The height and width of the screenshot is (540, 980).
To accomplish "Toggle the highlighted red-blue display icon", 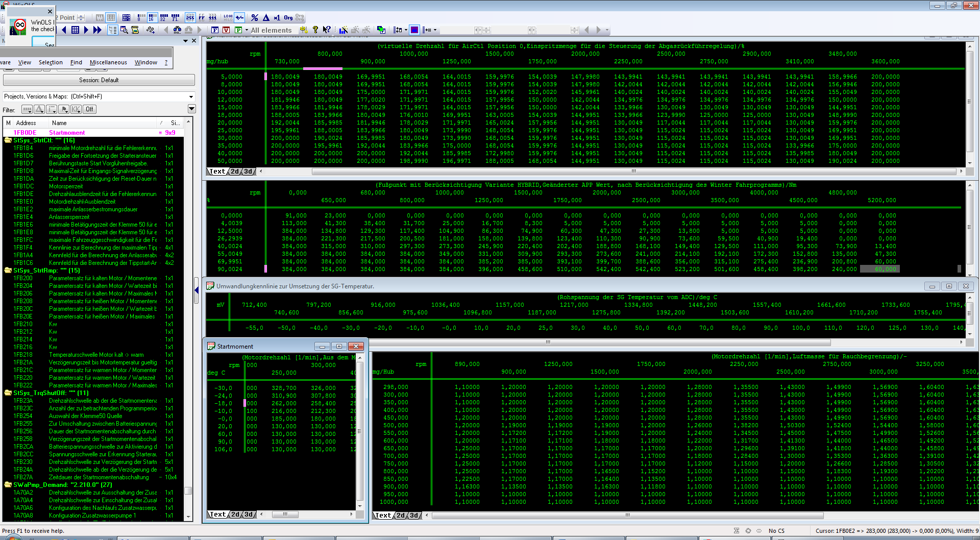I will click(414, 30).
